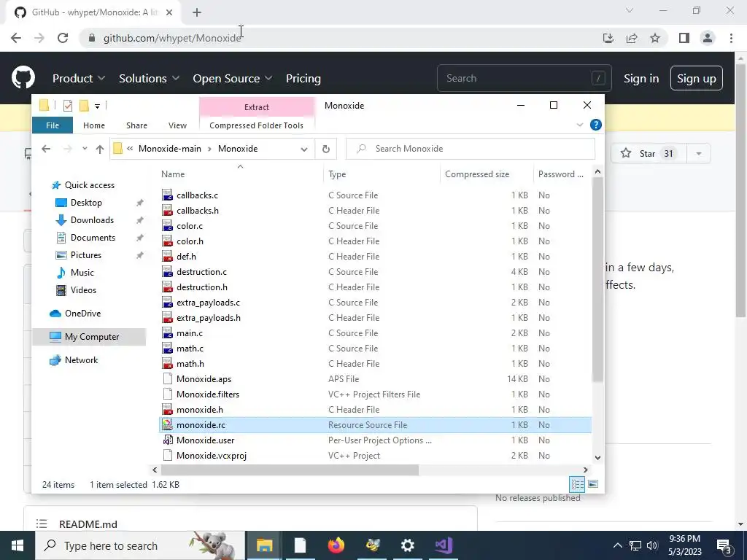Click Explorer back arrow
Image resolution: width=747 pixels, height=560 pixels.
click(46, 149)
